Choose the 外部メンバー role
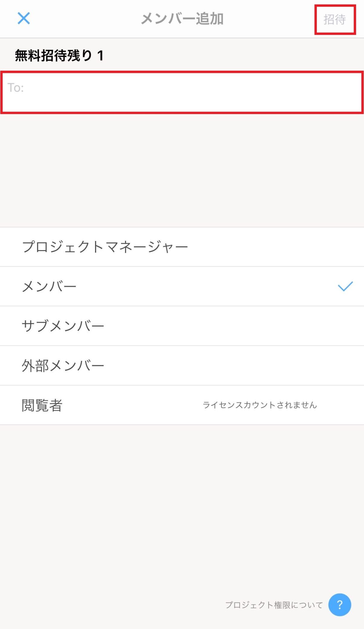Viewport: 364px width, 629px height. [x=182, y=366]
